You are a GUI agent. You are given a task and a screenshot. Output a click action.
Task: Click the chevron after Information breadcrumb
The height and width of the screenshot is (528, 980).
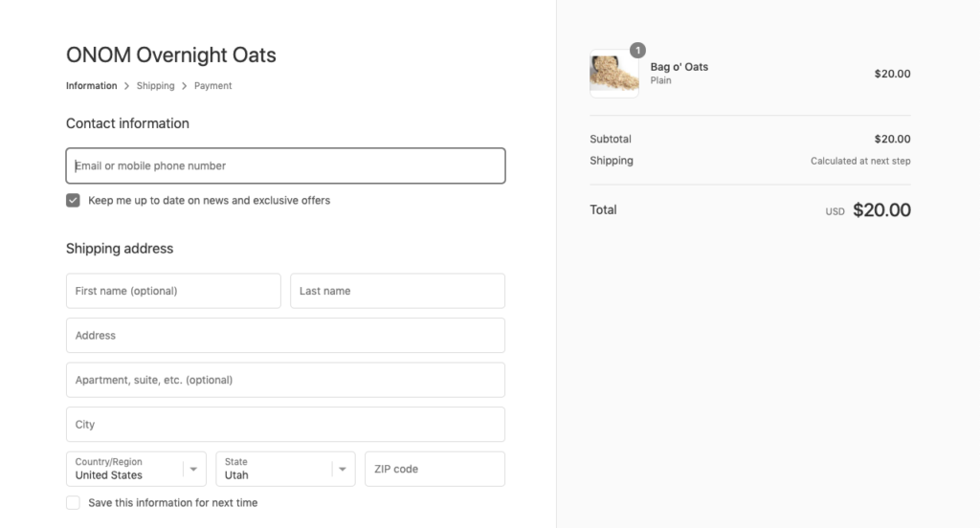(127, 86)
